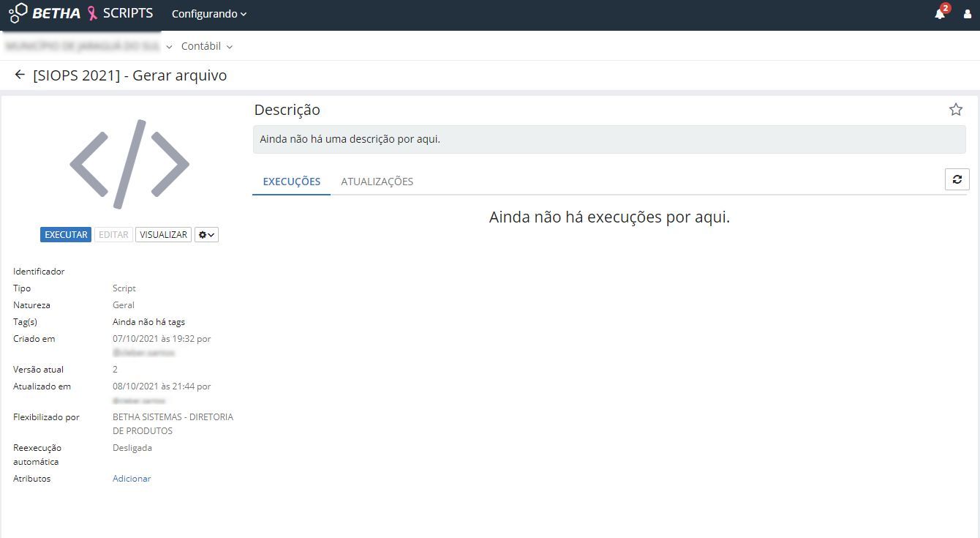Click the 'Script' tipo value
Image resolution: width=980 pixels, height=538 pixels.
point(124,288)
